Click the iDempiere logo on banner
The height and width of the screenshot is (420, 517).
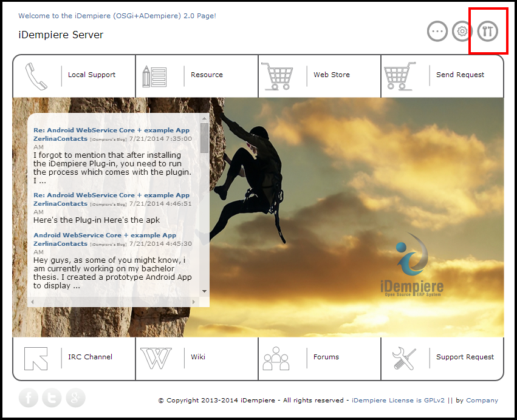click(x=412, y=265)
